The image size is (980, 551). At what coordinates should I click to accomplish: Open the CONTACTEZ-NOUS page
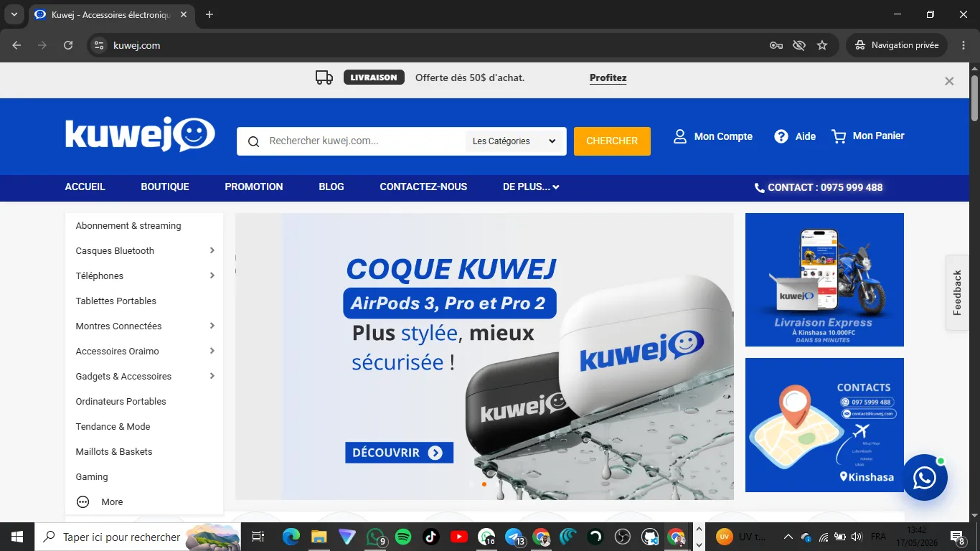423,187
